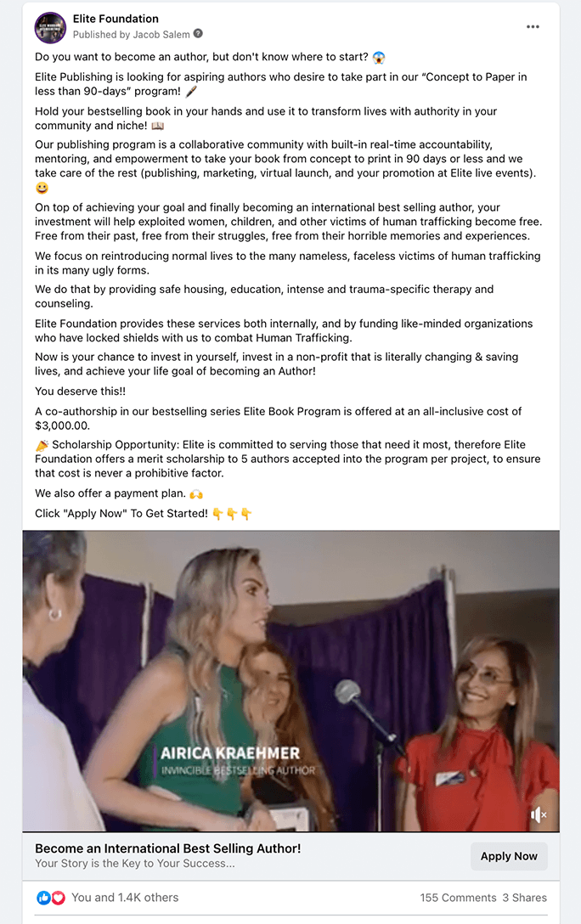
Task: Click the 'Become an International Best Selling Author!' headline
Action: [168, 848]
